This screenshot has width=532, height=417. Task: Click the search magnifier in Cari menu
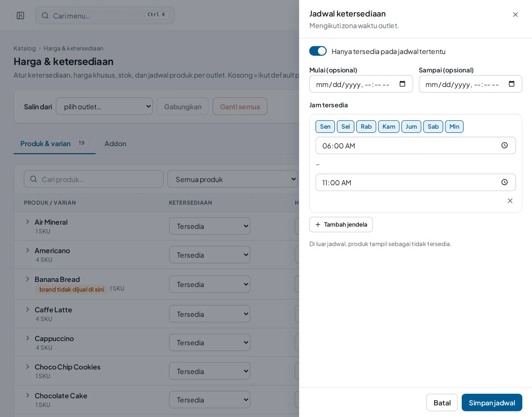point(45,16)
